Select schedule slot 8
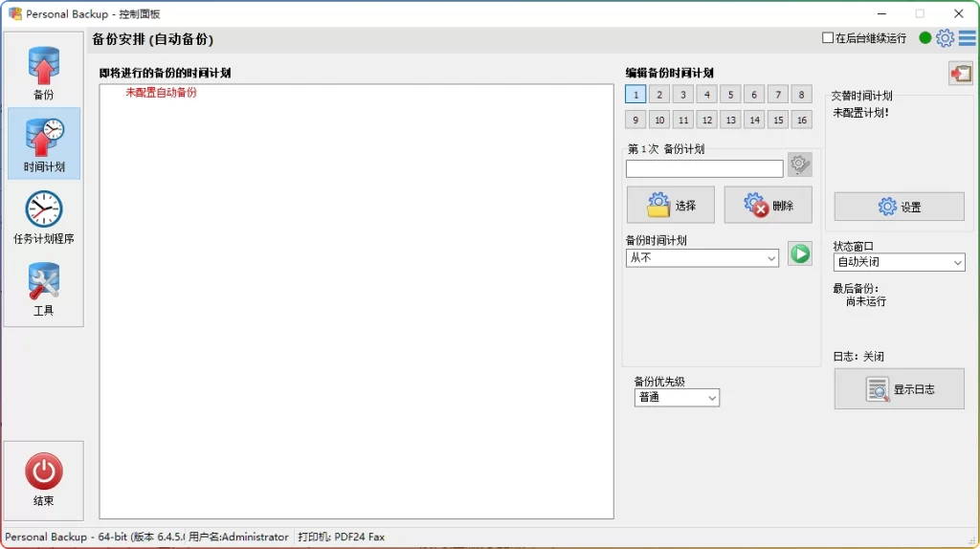 [x=802, y=95]
